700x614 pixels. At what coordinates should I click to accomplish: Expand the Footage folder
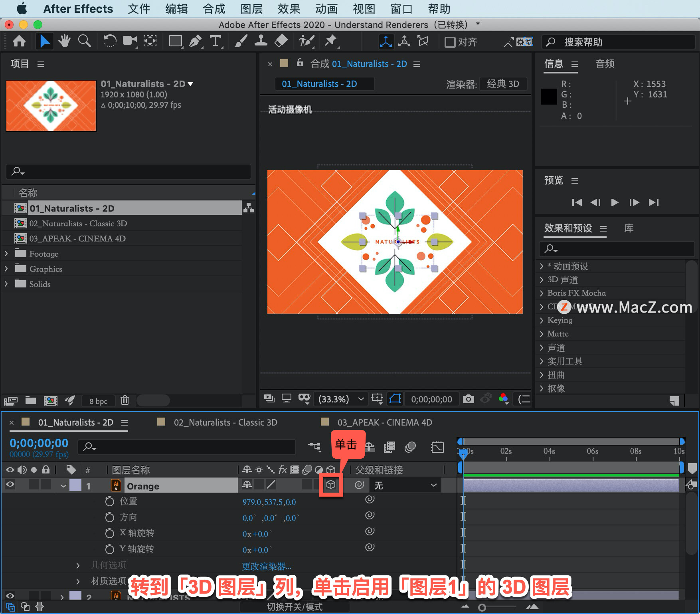tap(6, 254)
